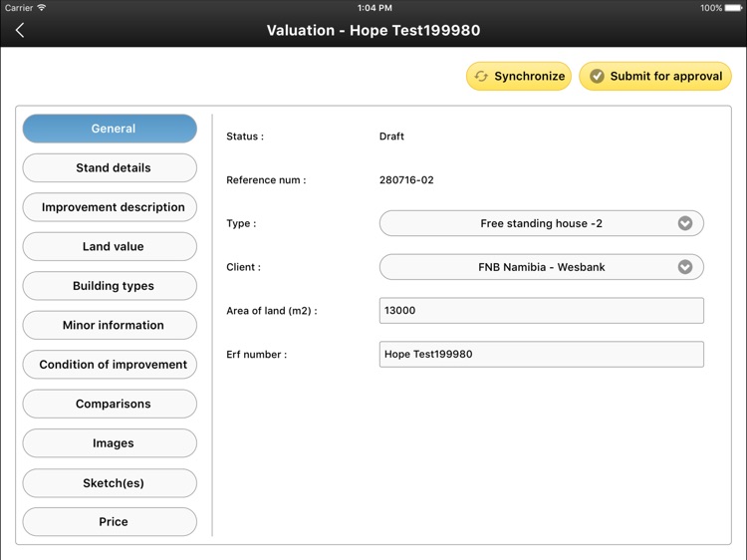This screenshot has width=747, height=560.
Task: Click the Area of land (m2) label
Action: 272,311
